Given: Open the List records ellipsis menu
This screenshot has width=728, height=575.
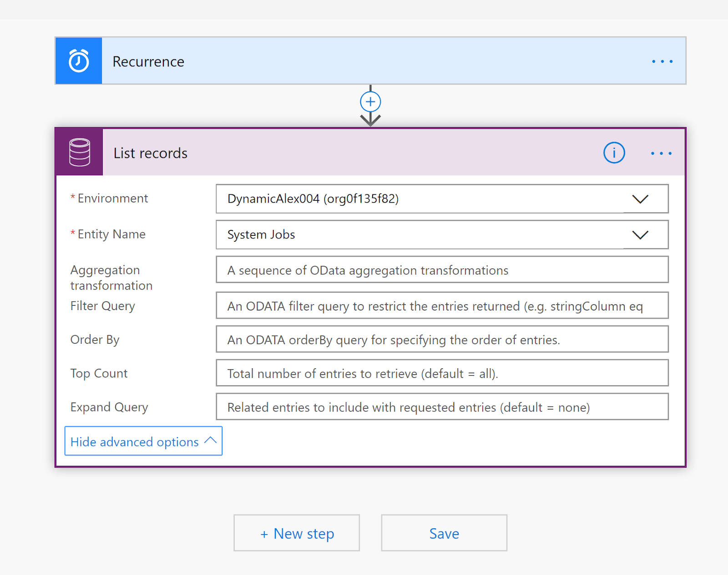Looking at the screenshot, I should pos(661,153).
